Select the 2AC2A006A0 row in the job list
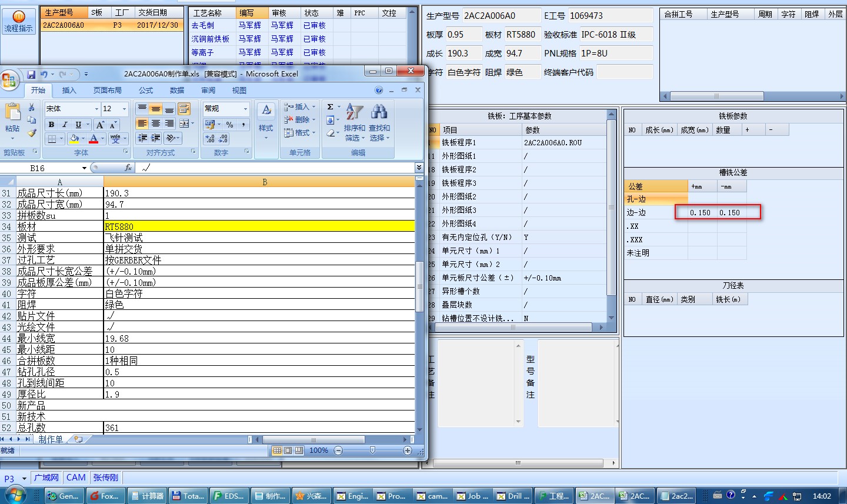Viewport: 847px width, 504px height. [112, 25]
